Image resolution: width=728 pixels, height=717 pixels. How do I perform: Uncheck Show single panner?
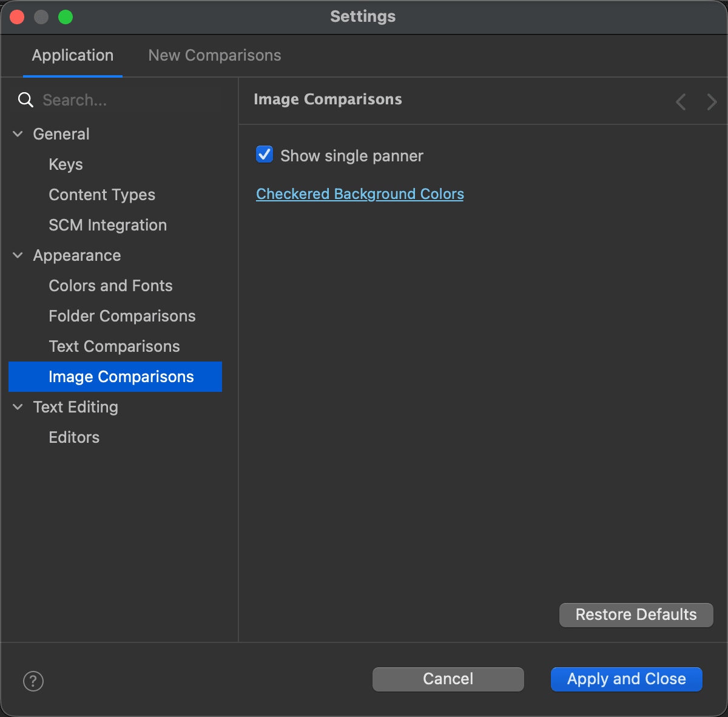[265, 155]
